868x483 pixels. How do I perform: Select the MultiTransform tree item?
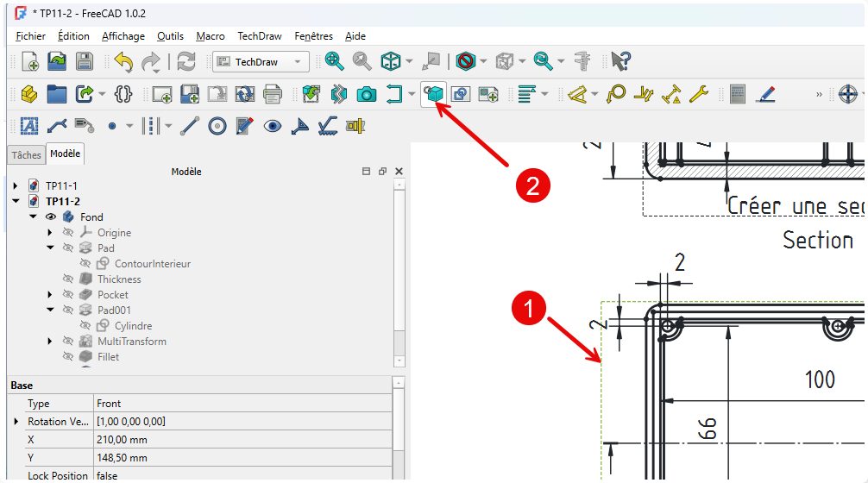(131, 342)
